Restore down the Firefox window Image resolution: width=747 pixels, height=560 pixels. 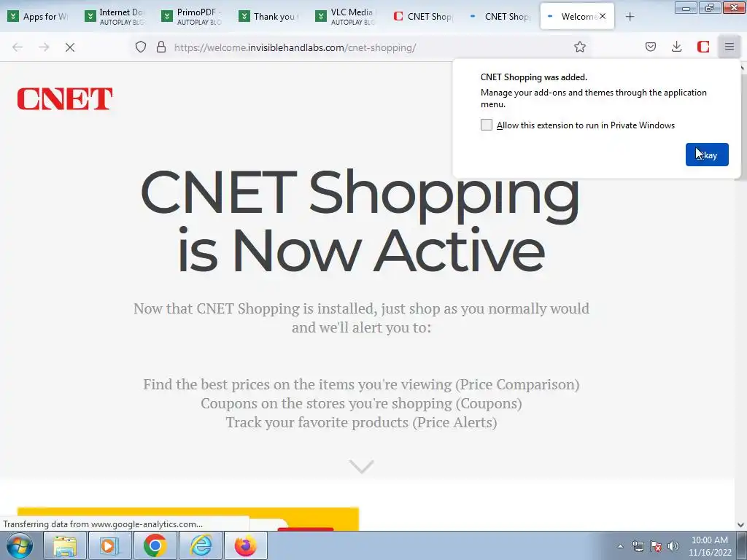coord(709,8)
